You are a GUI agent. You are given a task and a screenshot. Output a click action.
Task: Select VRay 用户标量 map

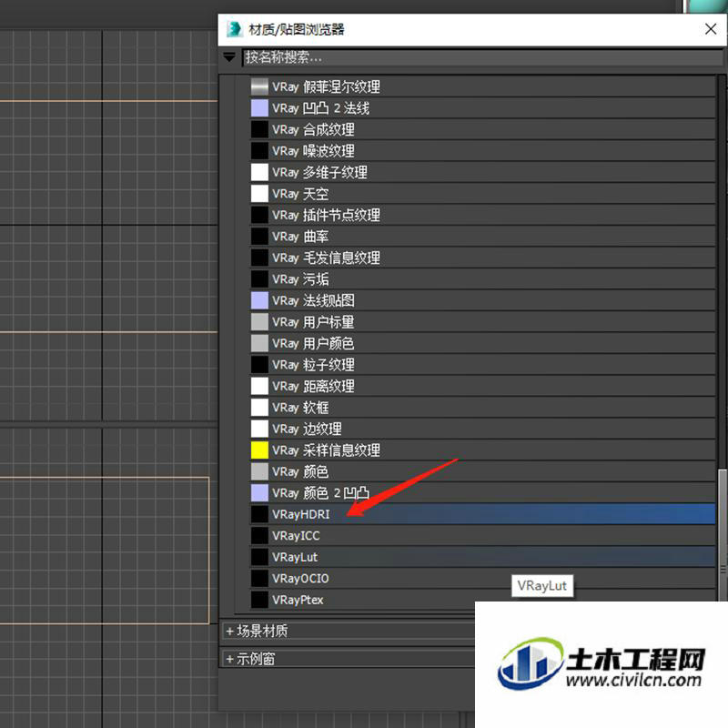(x=482, y=322)
